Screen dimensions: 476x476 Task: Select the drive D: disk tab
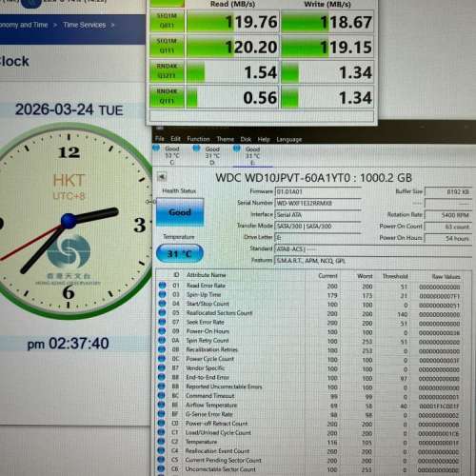[x=208, y=155]
